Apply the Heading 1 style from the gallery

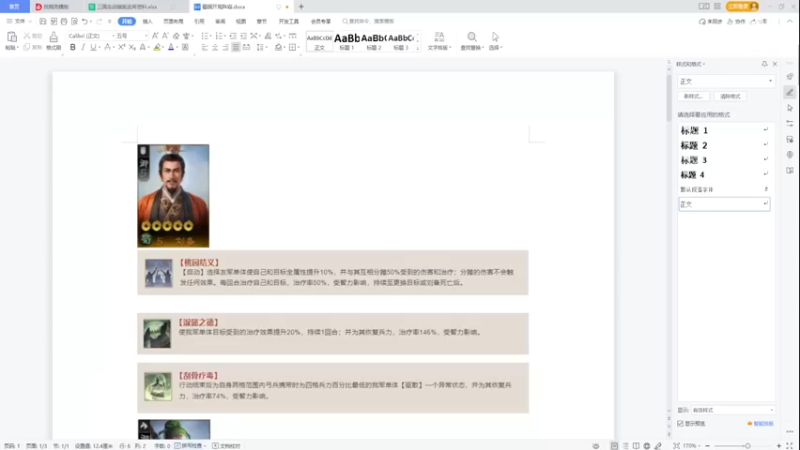(347, 41)
